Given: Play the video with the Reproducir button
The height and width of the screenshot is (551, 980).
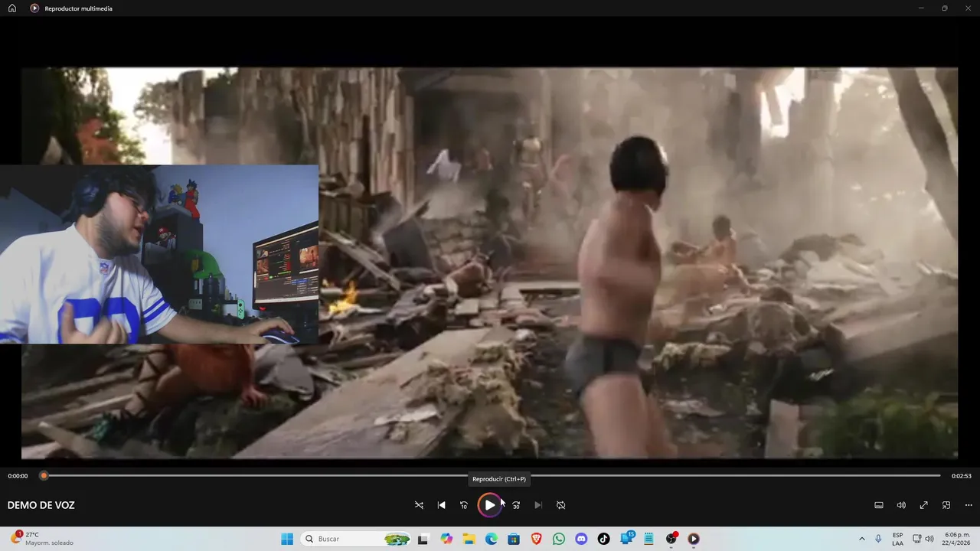Looking at the screenshot, I should click(x=489, y=505).
